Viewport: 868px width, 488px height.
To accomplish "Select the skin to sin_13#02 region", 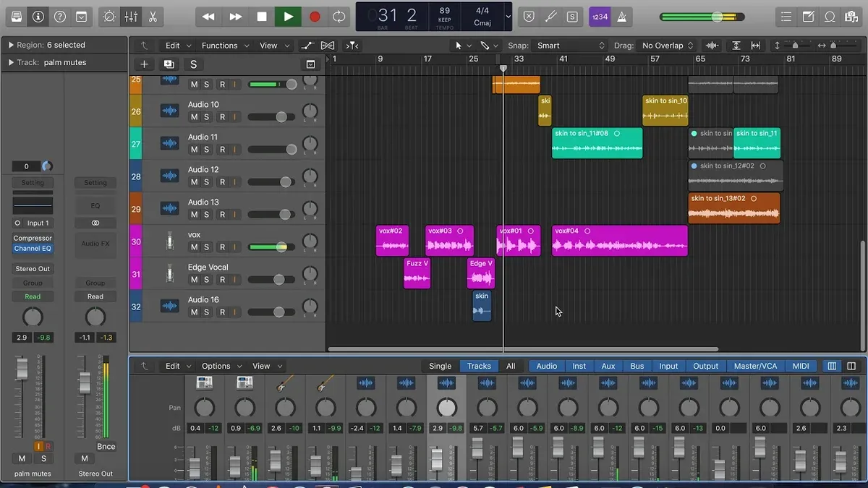I will click(x=734, y=207).
